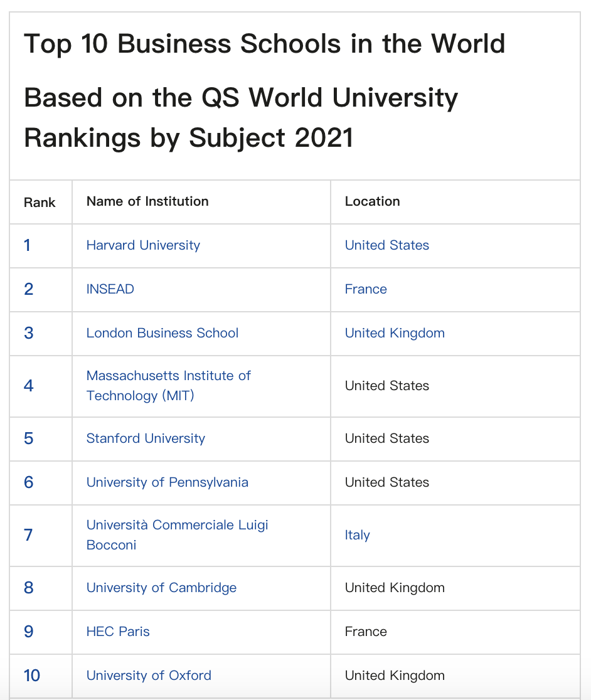The height and width of the screenshot is (700, 591).
Task: Open the Harvard University link
Action: (143, 245)
